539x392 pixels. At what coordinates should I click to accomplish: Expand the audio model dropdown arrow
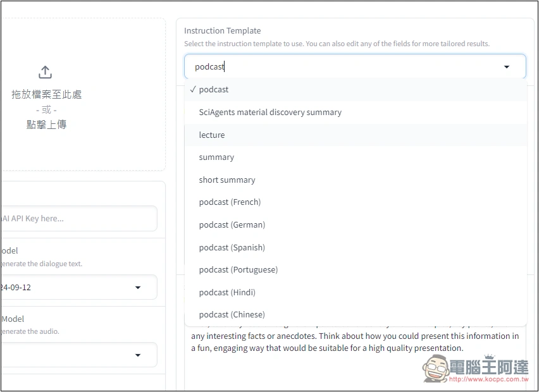138,355
